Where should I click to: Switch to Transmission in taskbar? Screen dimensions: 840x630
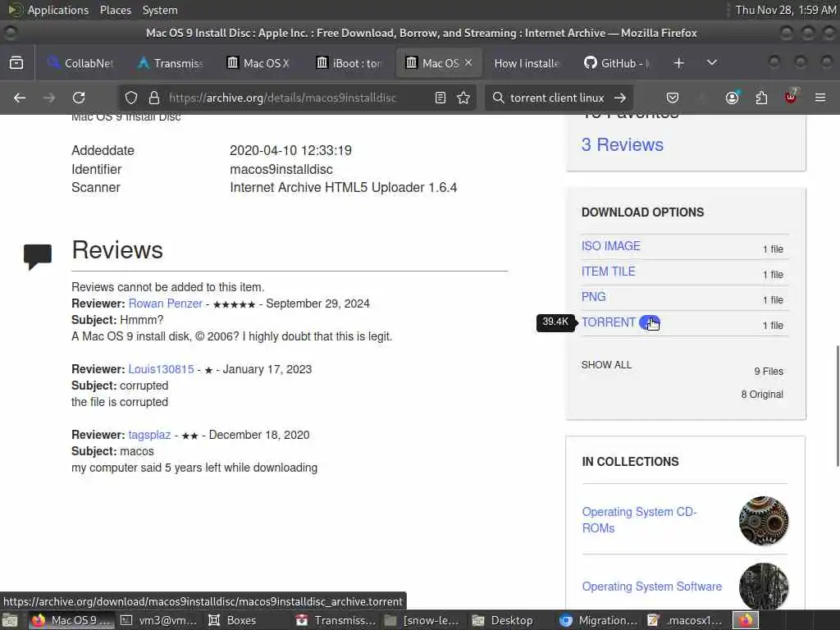[336, 620]
